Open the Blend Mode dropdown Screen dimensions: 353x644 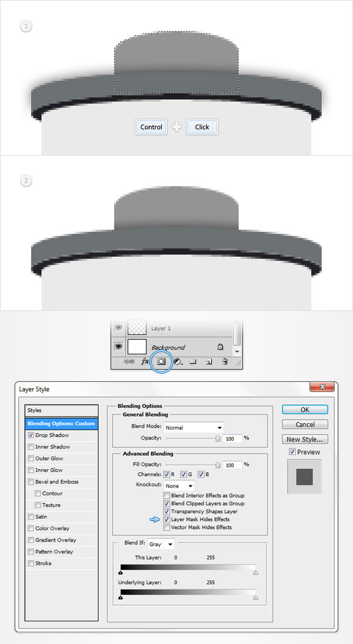coord(194,427)
